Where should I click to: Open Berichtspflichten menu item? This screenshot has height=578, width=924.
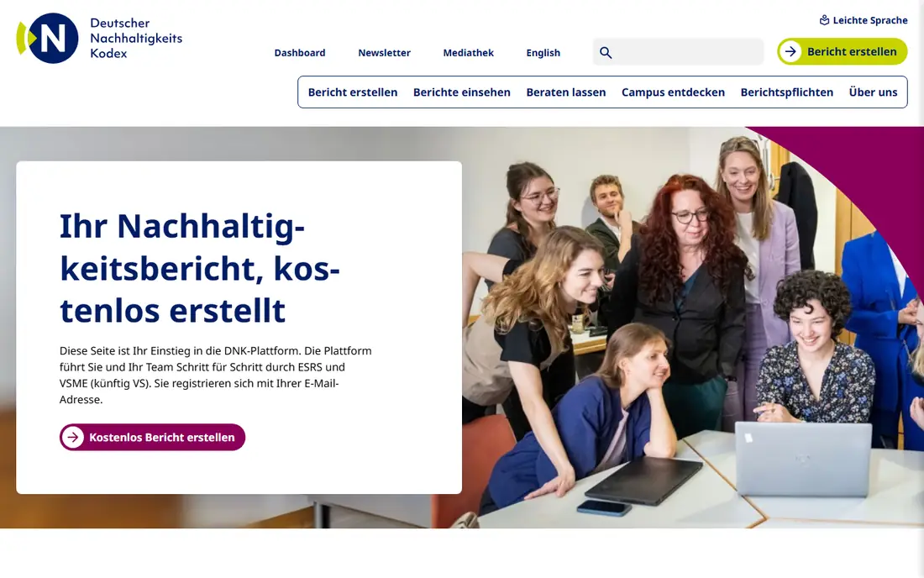tap(787, 92)
